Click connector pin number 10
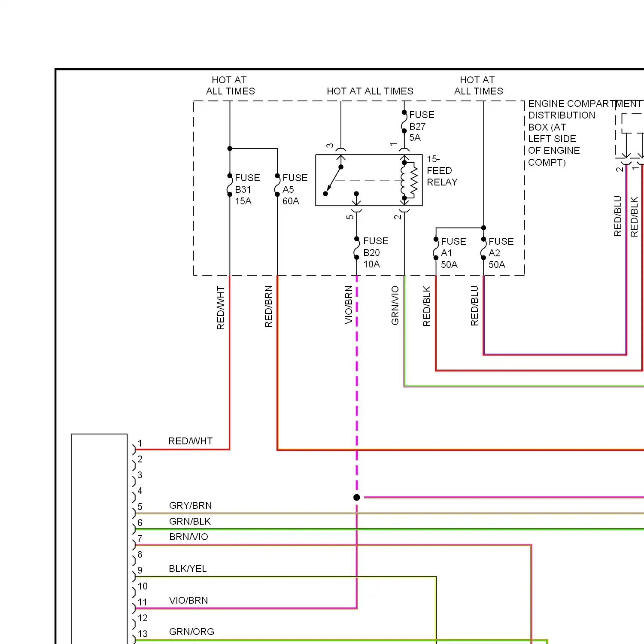 click(x=143, y=586)
